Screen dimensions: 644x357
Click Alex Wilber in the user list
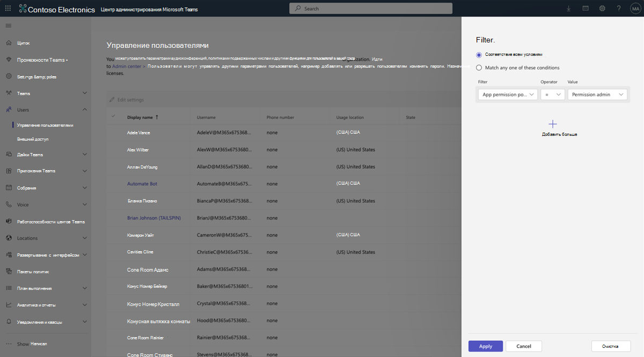point(138,150)
